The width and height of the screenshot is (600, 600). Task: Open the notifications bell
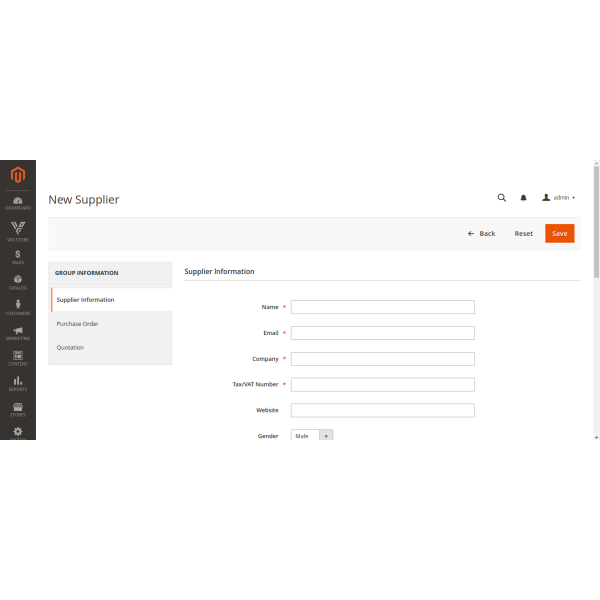[x=523, y=198]
